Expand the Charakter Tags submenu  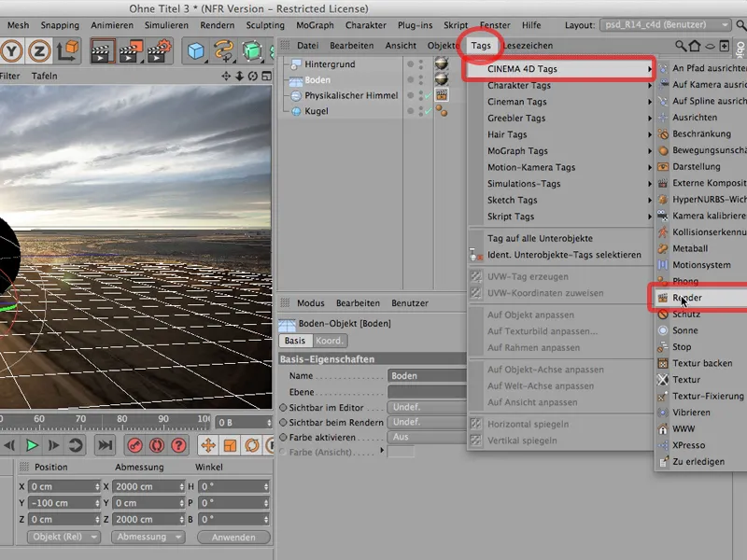tap(561, 85)
